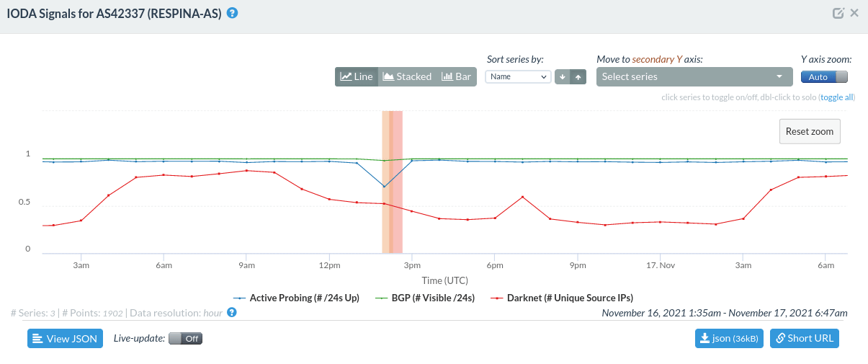Toggle Active Probing series in the legend
Viewport: 868px width, 364px height.
click(296, 298)
